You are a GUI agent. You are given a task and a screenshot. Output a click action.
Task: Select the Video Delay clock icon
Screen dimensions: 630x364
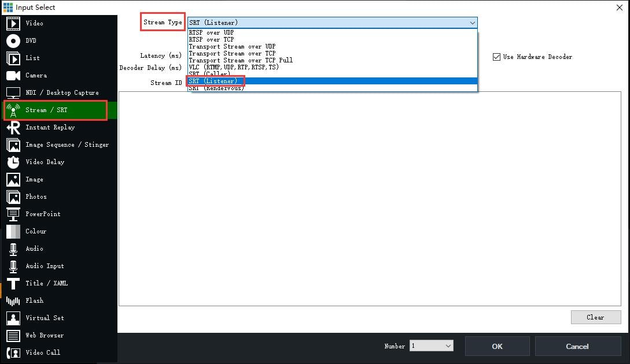coord(13,162)
